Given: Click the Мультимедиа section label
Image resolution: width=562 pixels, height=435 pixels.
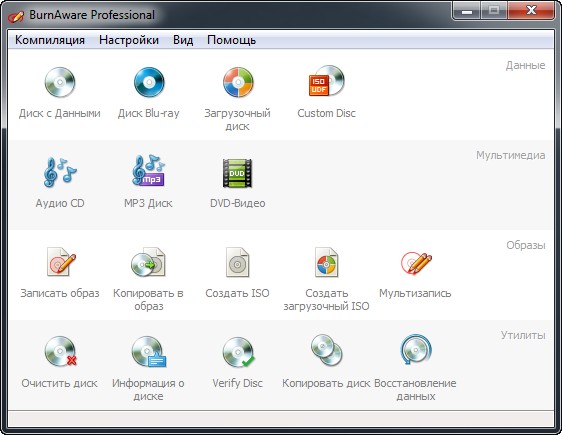Looking at the screenshot, I should (511, 155).
